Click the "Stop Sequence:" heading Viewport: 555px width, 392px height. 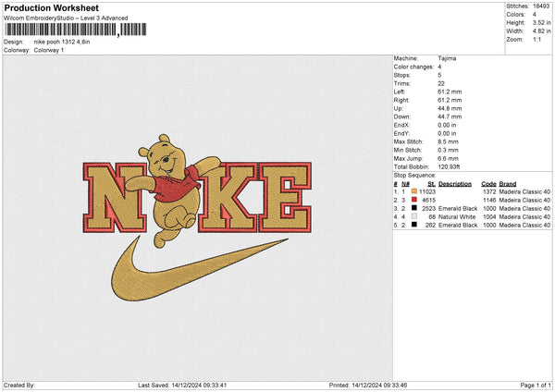[414, 176]
